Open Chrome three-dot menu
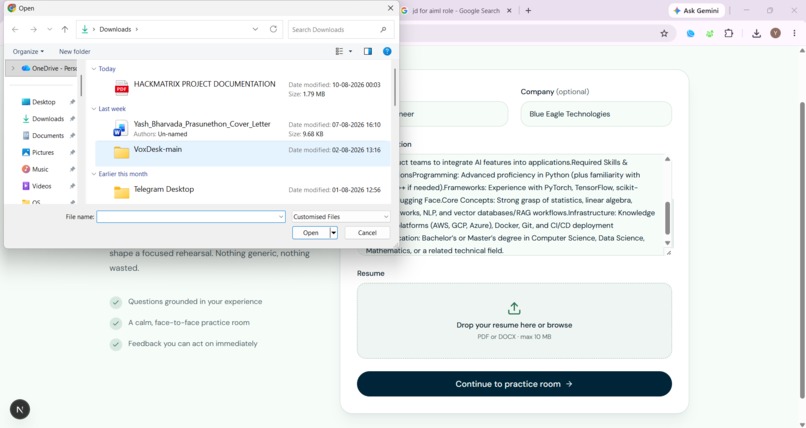806x428 pixels. pyautogui.click(x=794, y=33)
